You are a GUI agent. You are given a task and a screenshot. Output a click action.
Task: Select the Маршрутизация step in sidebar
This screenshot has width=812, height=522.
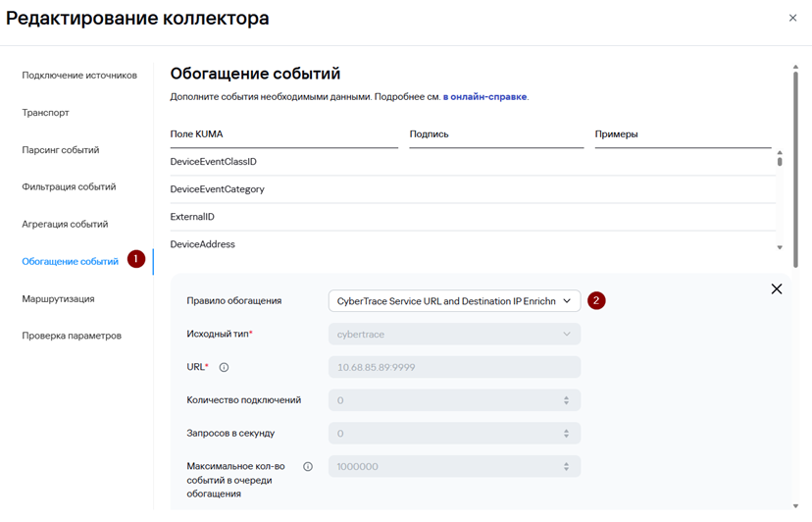coord(58,298)
